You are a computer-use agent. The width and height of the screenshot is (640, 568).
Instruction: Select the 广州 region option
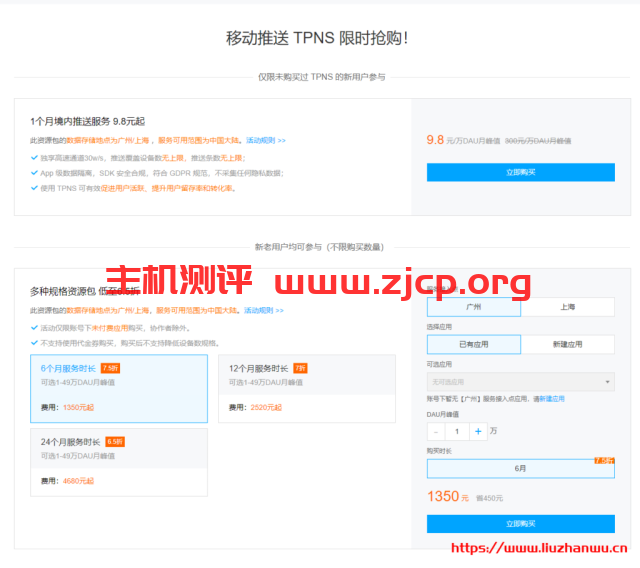(x=473, y=307)
